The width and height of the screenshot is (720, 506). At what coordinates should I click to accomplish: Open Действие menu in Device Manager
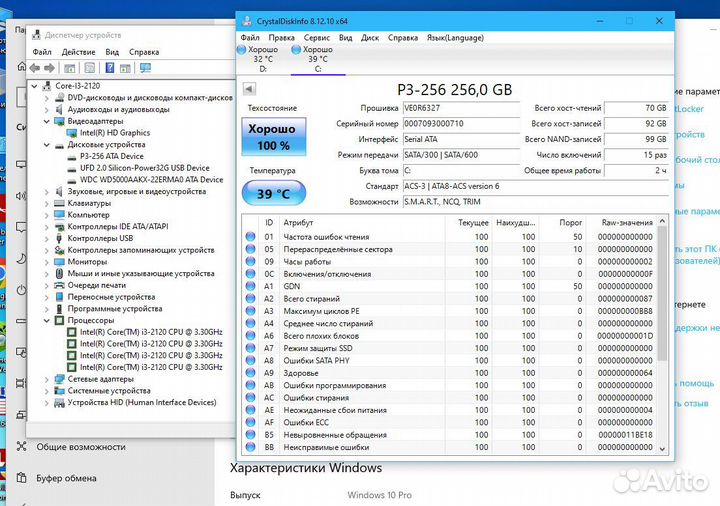point(79,52)
